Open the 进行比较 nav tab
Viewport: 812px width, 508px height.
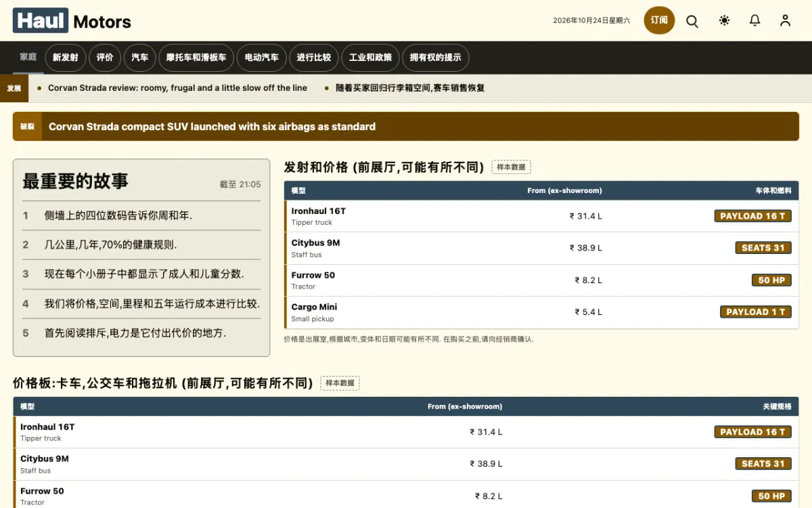coord(314,58)
